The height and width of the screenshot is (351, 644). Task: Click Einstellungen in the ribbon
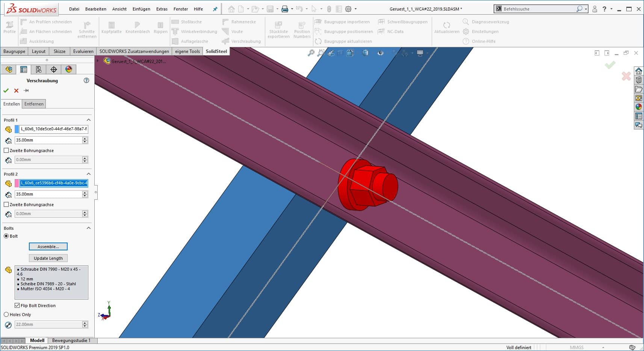481,32
